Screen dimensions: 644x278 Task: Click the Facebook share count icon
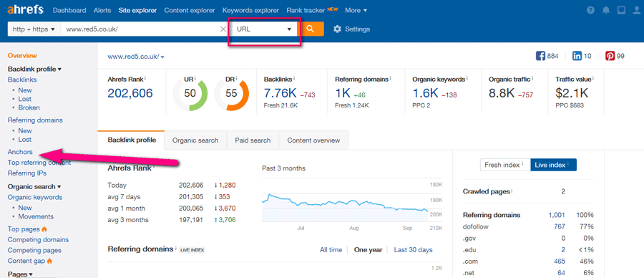tap(540, 56)
